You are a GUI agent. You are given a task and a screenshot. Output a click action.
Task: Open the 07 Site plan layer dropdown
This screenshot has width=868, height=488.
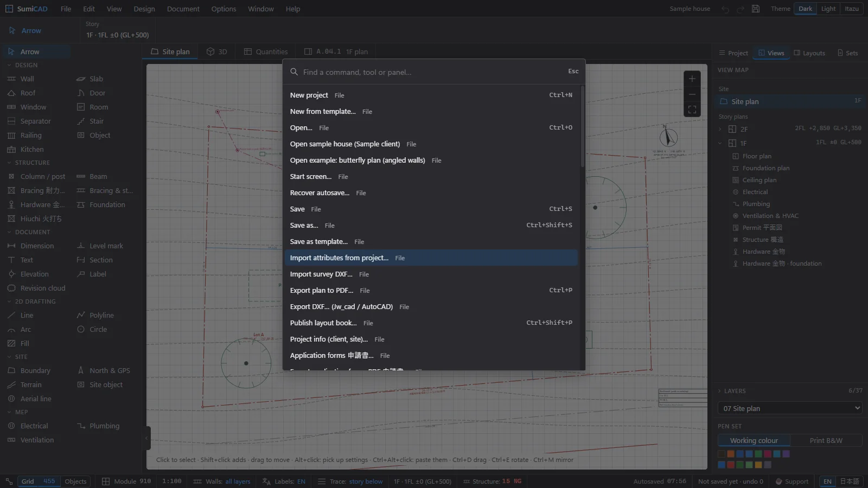point(790,408)
